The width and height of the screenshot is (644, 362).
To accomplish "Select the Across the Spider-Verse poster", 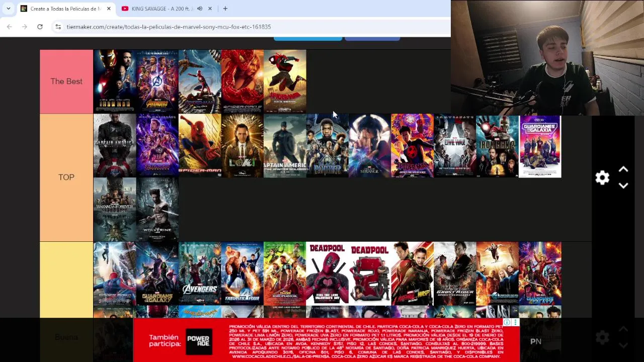I will pyautogui.click(x=412, y=146).
